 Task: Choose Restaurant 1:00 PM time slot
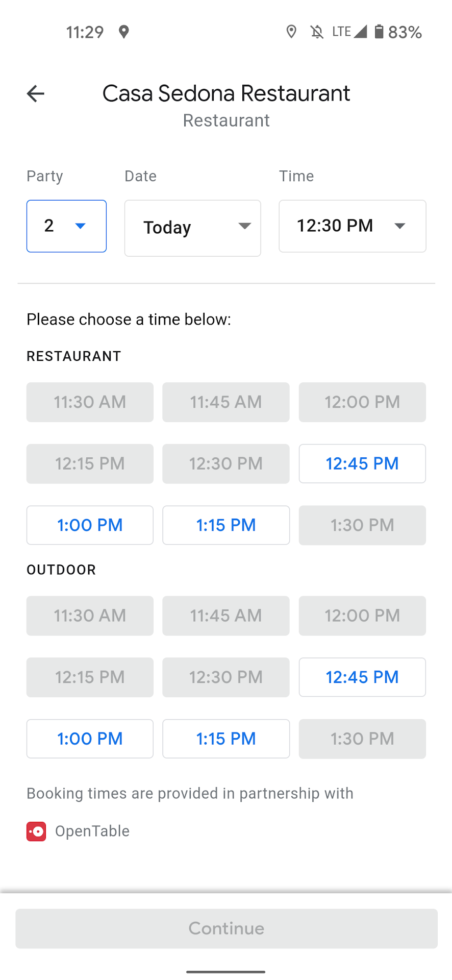click(90, 525)
